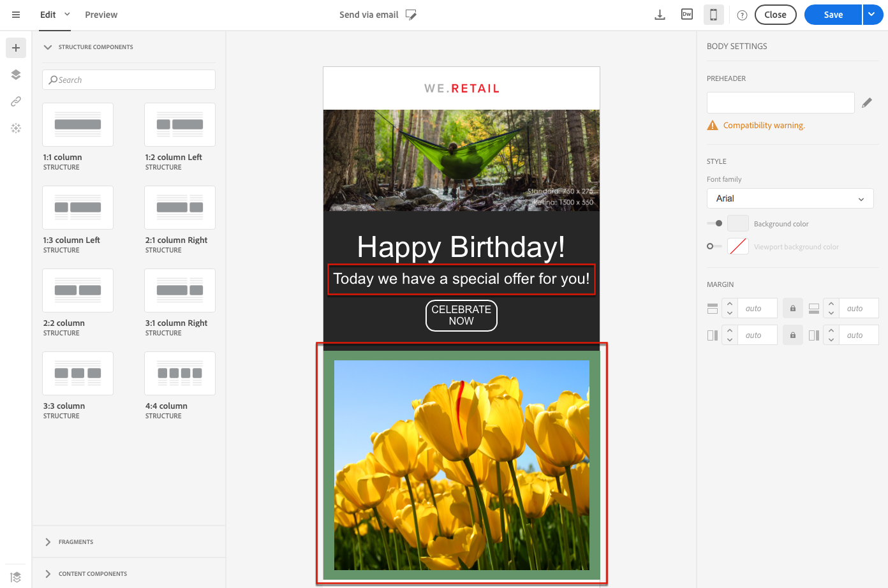Open in Dreamweaver icon
The image size is (888, 588).
(687, 15)
